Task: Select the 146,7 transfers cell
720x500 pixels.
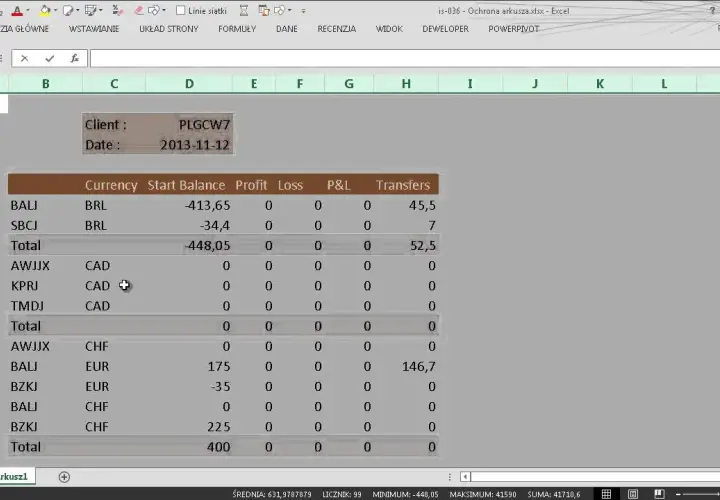Action: point(406,366)
